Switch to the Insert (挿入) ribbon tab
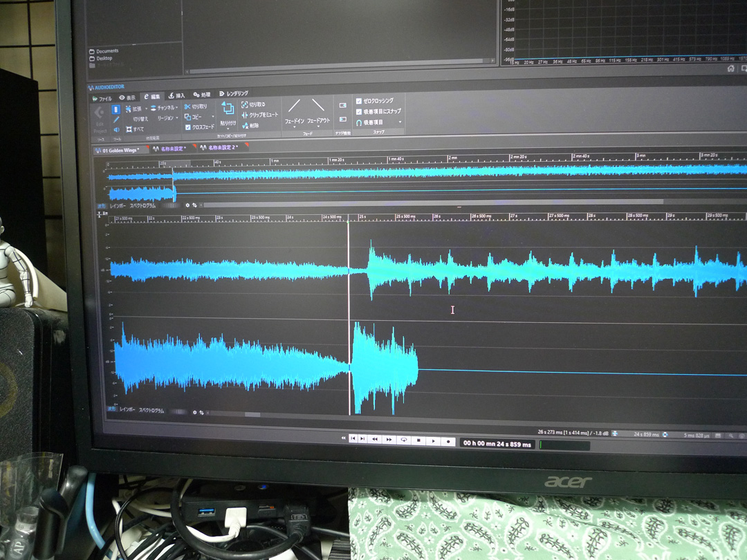Image resolution: width=747 pixels, height=560 pixels. 176,96
